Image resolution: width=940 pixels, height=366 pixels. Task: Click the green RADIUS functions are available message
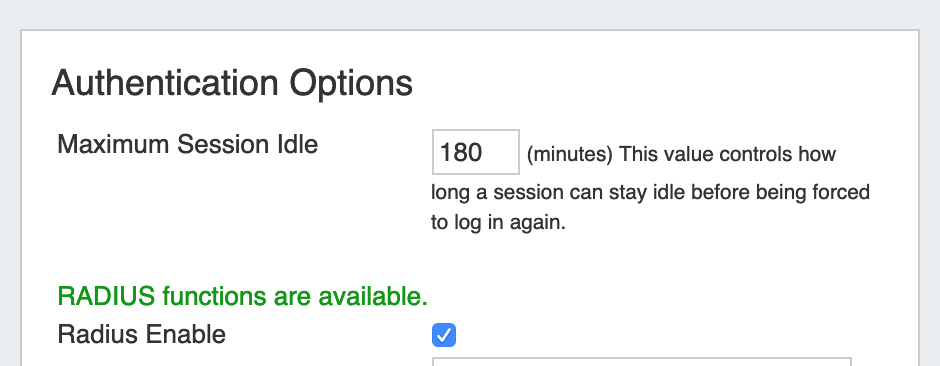point(242,296)
